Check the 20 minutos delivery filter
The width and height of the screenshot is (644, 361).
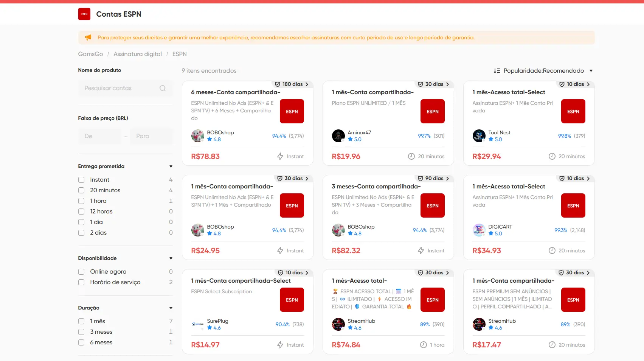click(81, 190)
